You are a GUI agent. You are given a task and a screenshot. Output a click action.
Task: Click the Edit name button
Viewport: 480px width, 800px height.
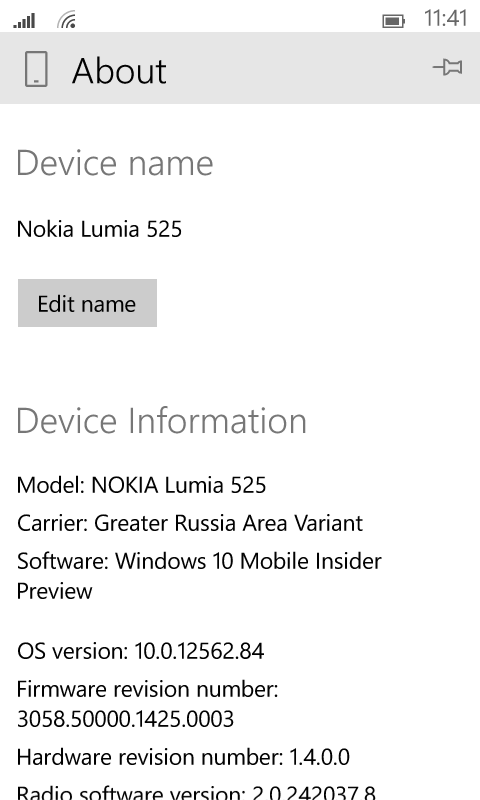(x=87, y=303)
